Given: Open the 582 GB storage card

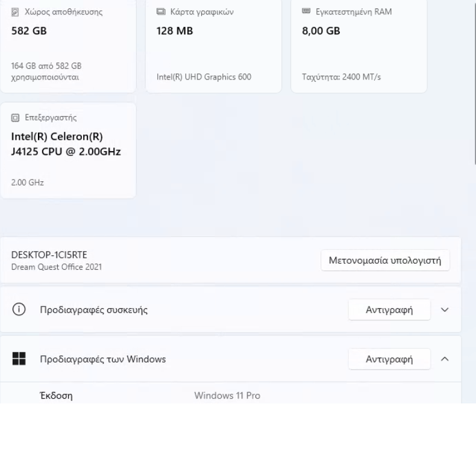Looking at the screenshot, I should [x=66, y=48].
